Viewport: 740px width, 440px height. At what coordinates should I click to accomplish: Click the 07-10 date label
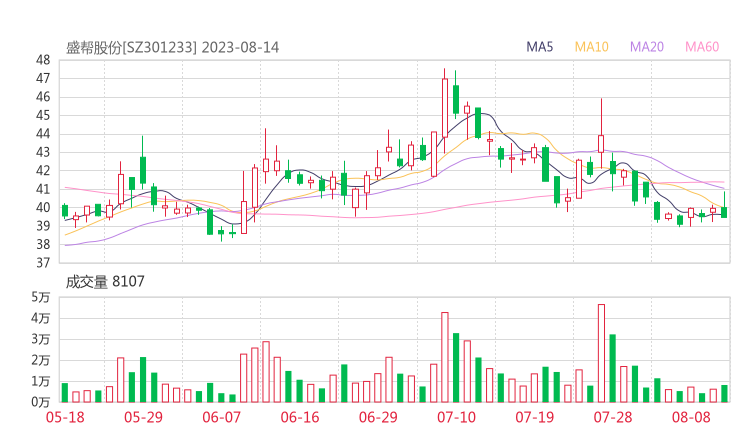pyautogui.click(x=456, y=417)
